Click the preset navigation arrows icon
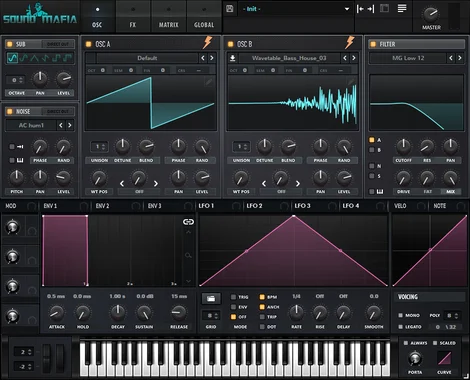 click(365, 9)
